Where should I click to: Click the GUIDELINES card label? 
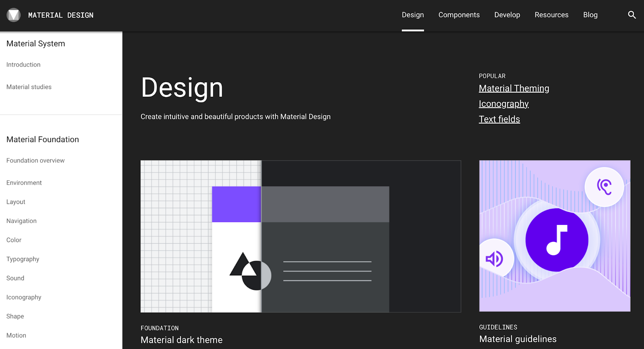point(498,328)
